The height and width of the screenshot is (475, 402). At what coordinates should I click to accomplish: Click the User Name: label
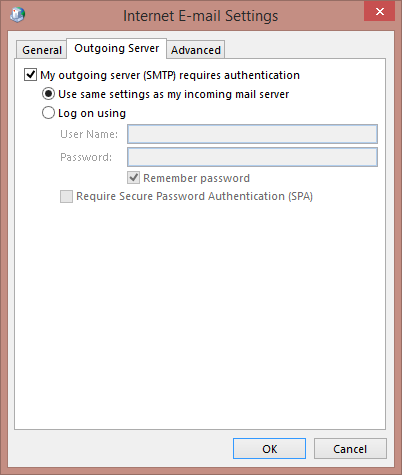point(89,134)
